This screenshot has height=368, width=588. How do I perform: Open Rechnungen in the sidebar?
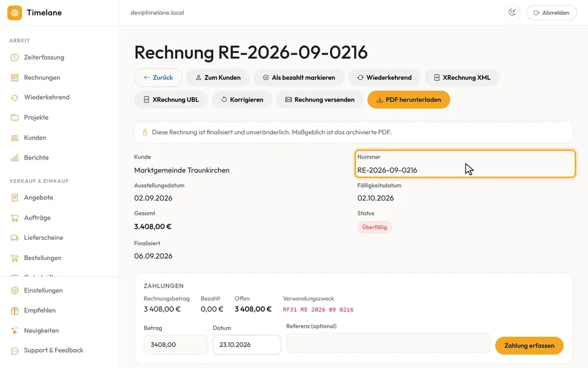point(42,78)
